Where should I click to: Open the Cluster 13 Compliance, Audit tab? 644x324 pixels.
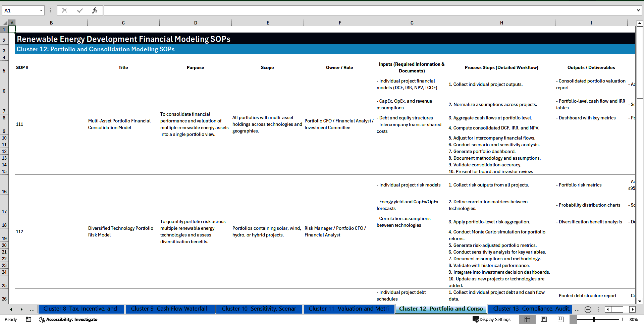coord(530,309)
